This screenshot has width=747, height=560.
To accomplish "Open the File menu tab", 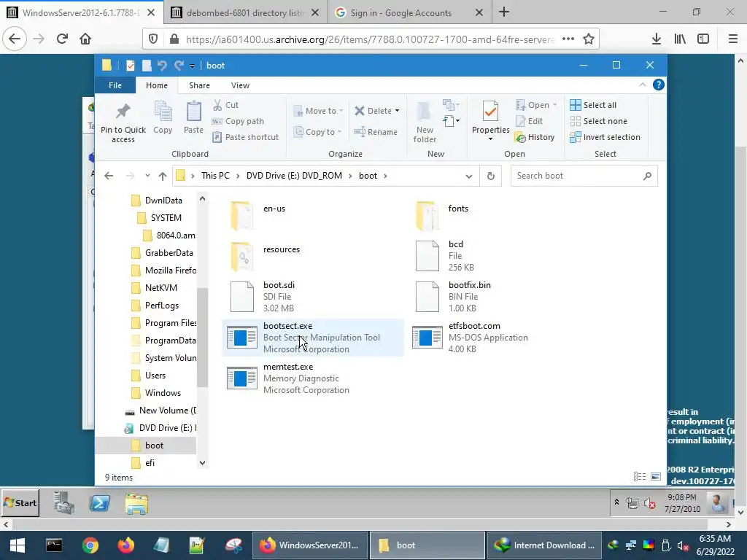I will [115, 85].
